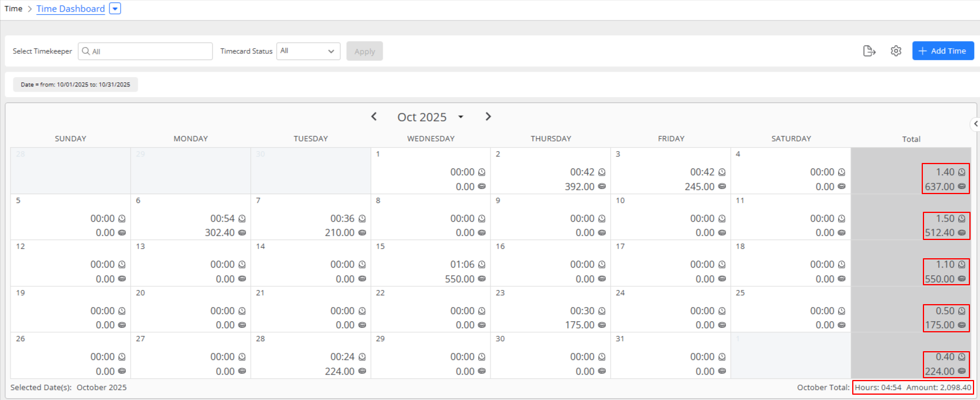
Task: Click clock icon on October 15 entry
Action: (x=482, y=265)
